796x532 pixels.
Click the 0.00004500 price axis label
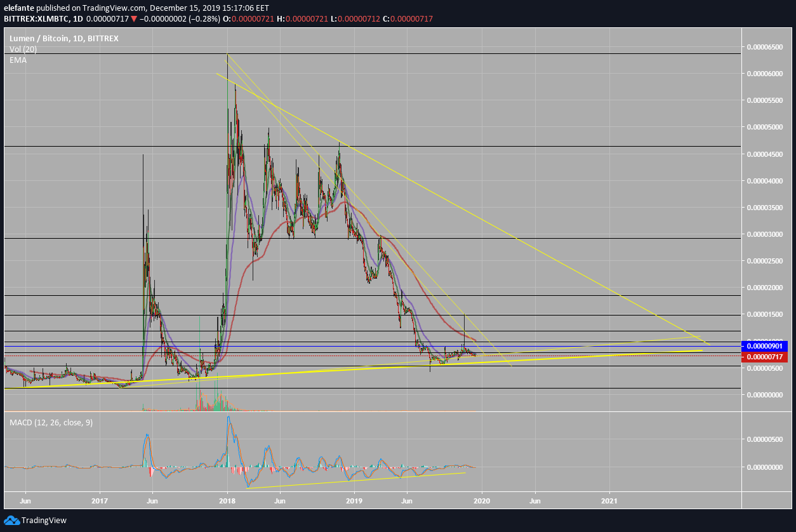click(x=764, y=154)
